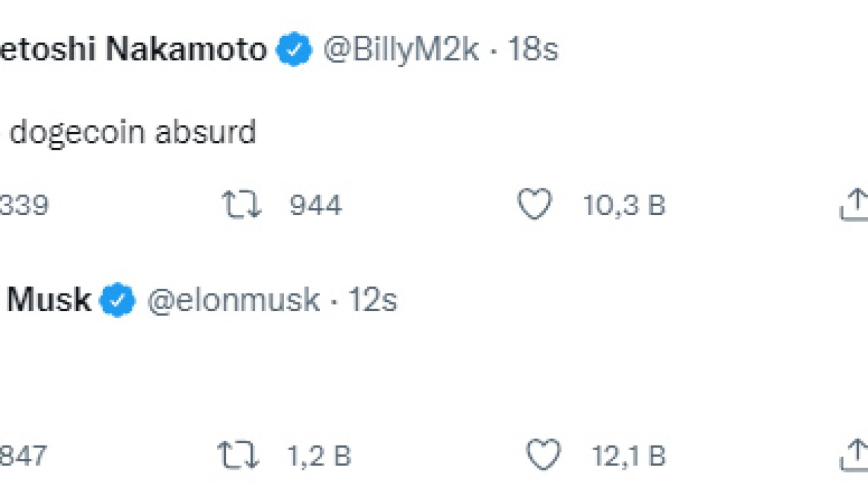
Task: Click the 339 reply count
Action: pyautogui.click(x=24, y=205)
